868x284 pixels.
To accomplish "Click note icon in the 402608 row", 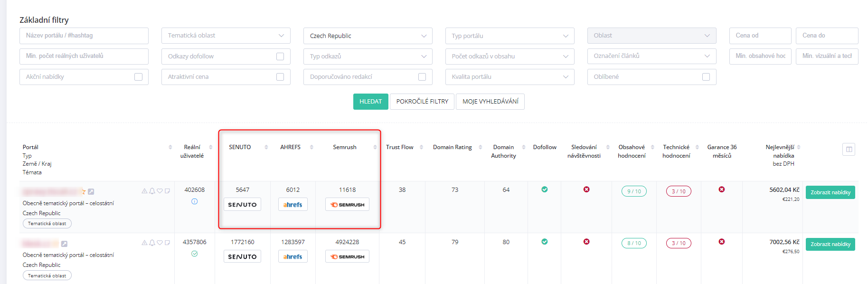I will (167, 191).
